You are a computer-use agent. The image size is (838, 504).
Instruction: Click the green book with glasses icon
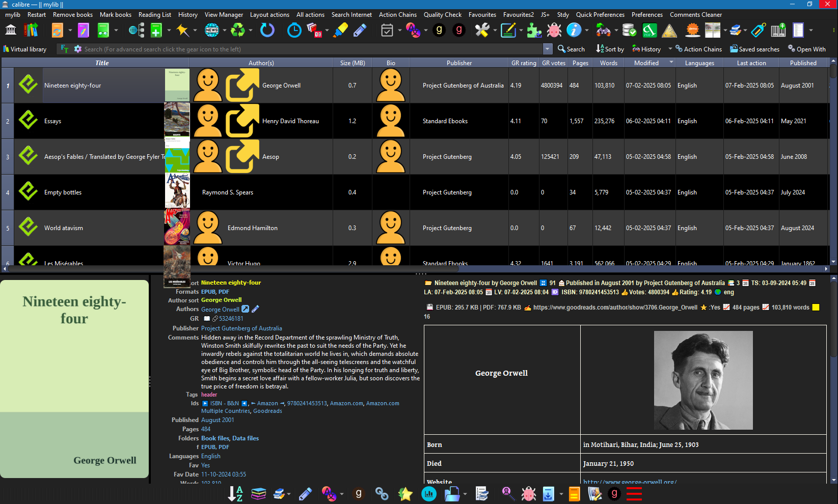103,31
